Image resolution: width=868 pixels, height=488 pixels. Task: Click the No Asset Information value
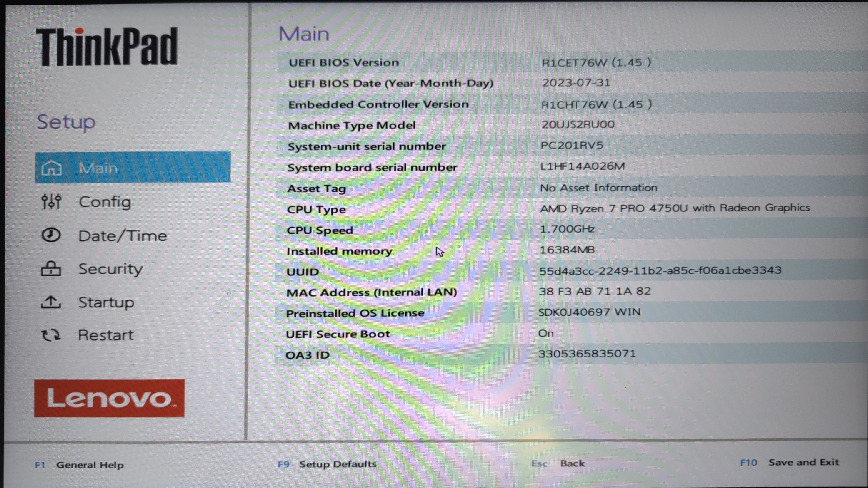coord(599,188)
